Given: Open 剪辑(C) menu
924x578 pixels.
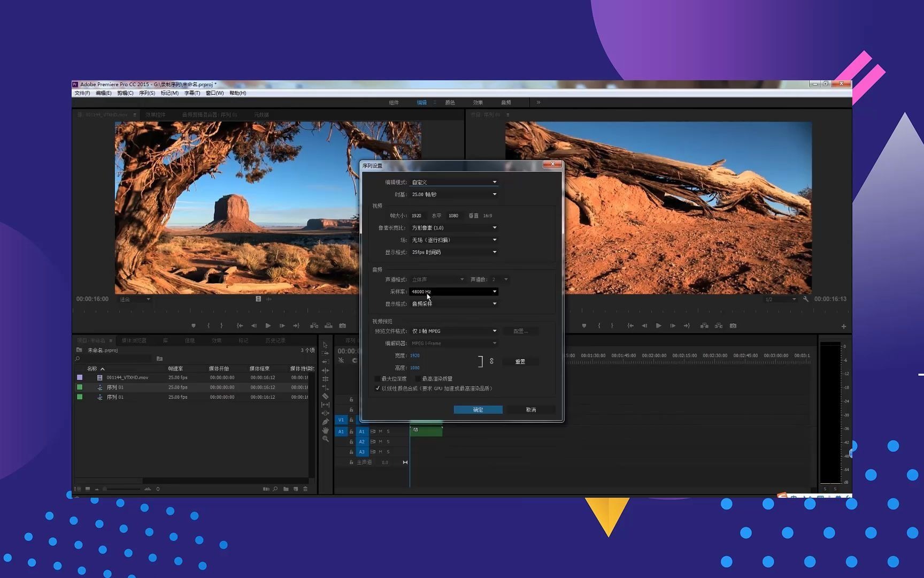Looking at the screenshot, I should click(125, 93).
